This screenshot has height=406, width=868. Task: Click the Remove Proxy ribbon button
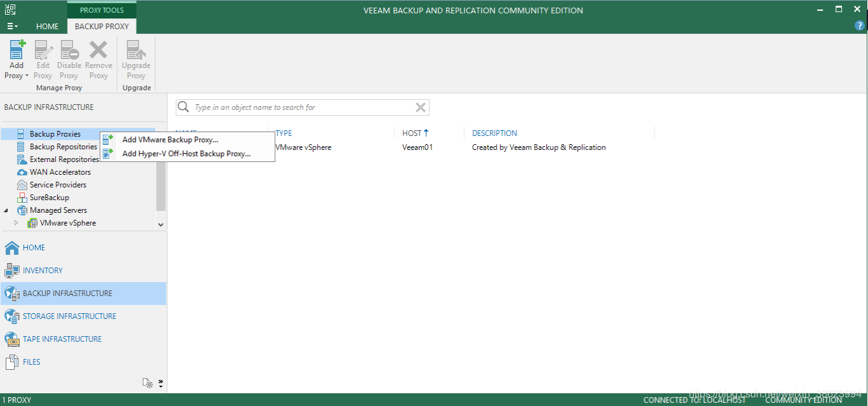[98, 60]
